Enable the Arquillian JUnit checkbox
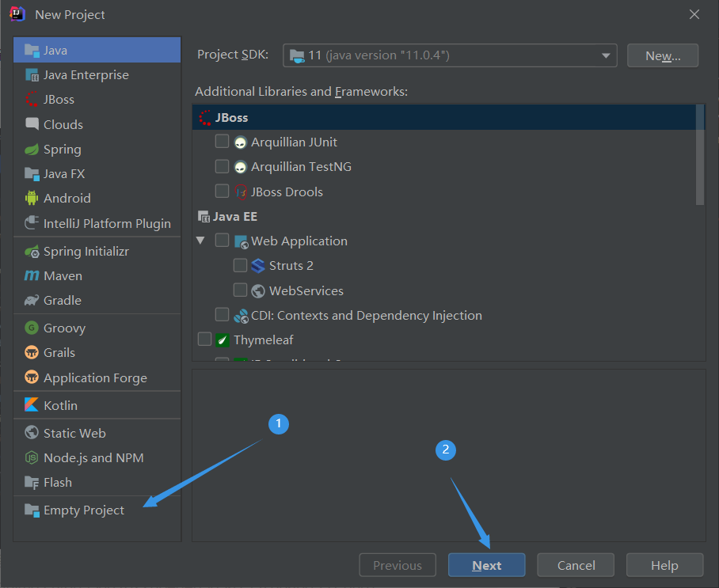Image resolution: width=719 pixels, height=588 pixels. 222,141
